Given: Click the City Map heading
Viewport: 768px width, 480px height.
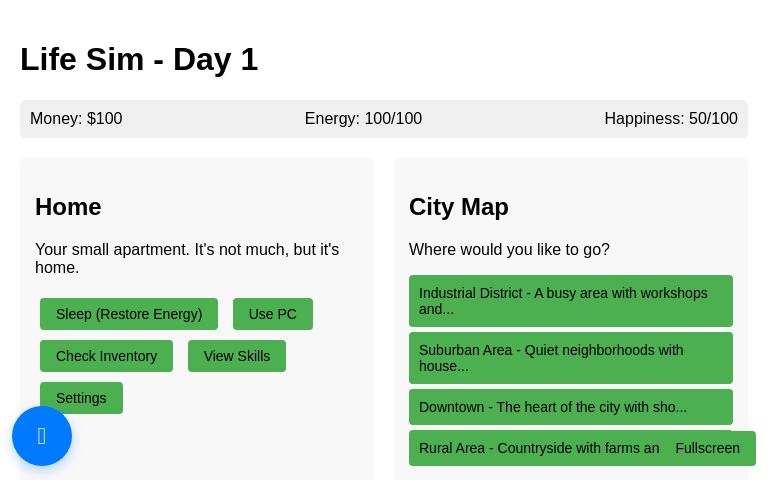Looking at the screenshot, I should [x=458, y=207].
